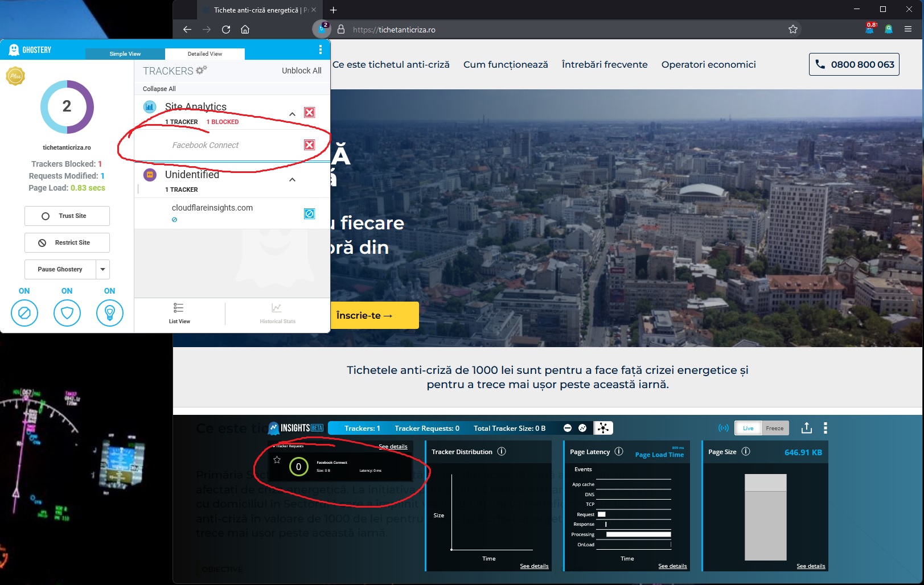Click the Ghostery Plus gold badge
This screenshot has width=924, height=585.
pyautogui.click(x=15, y=76)
